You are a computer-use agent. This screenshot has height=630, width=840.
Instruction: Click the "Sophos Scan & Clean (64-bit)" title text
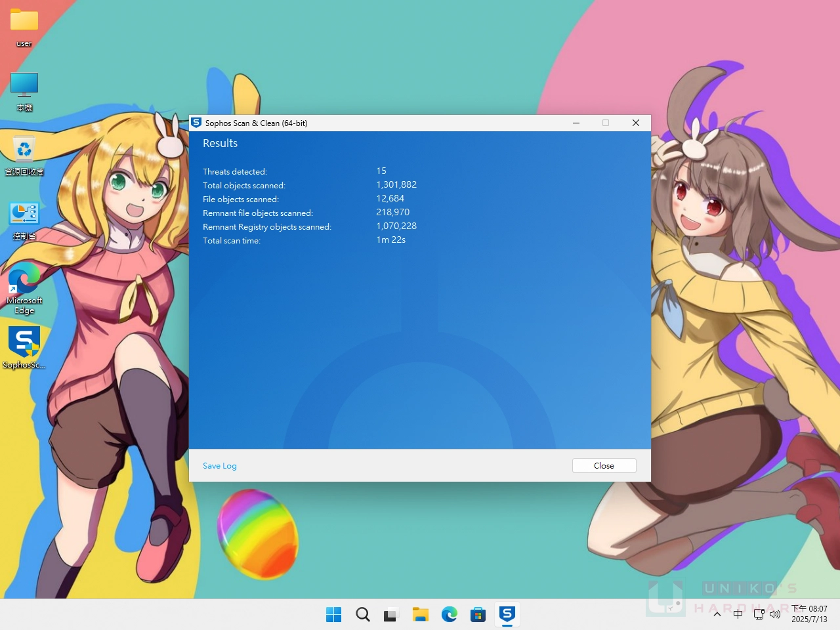click(x=256, y=123)
